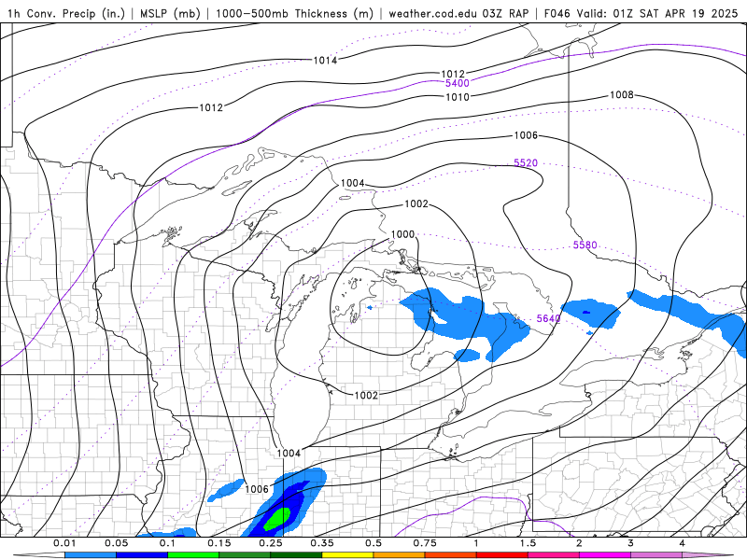Click the 0.1 legend value

pos(168,543)
